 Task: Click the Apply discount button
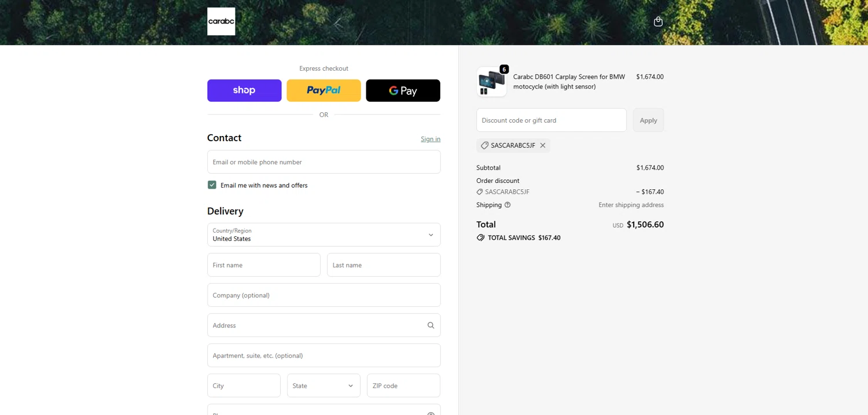[648, 120]
